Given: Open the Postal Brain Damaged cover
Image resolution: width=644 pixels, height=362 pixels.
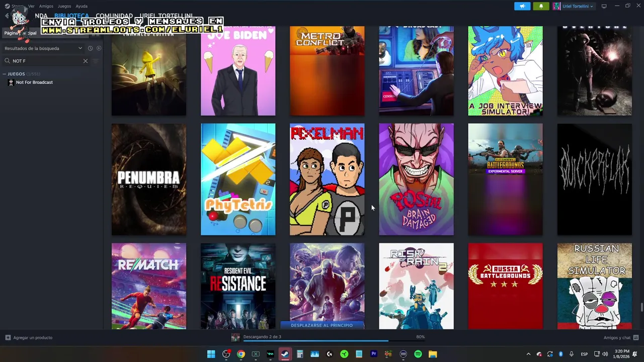Looking at the screenshot, I should (x=416, y=179).
